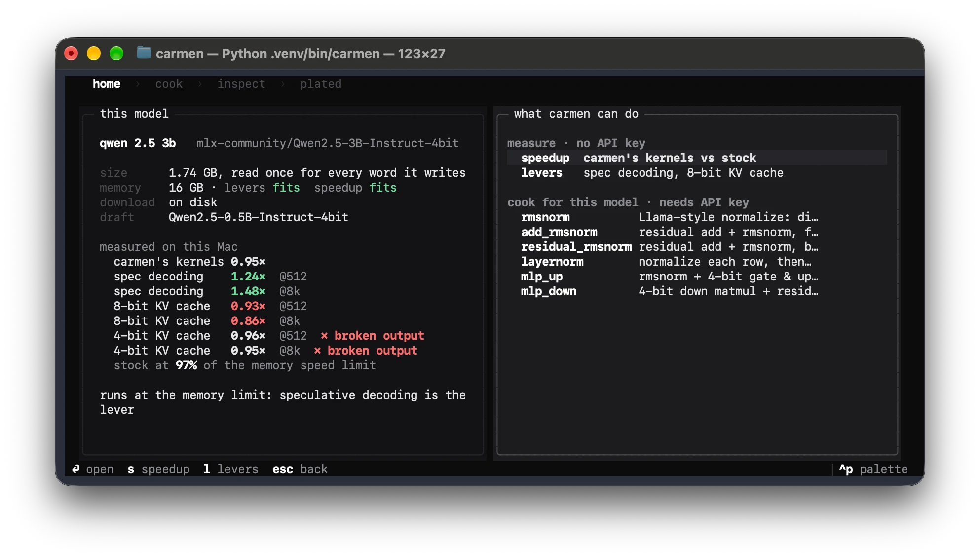The height and width of the screenshot is (559, 980).
Task: Click the carmen's kernels 0.95× value
Action: pos(248,262)
